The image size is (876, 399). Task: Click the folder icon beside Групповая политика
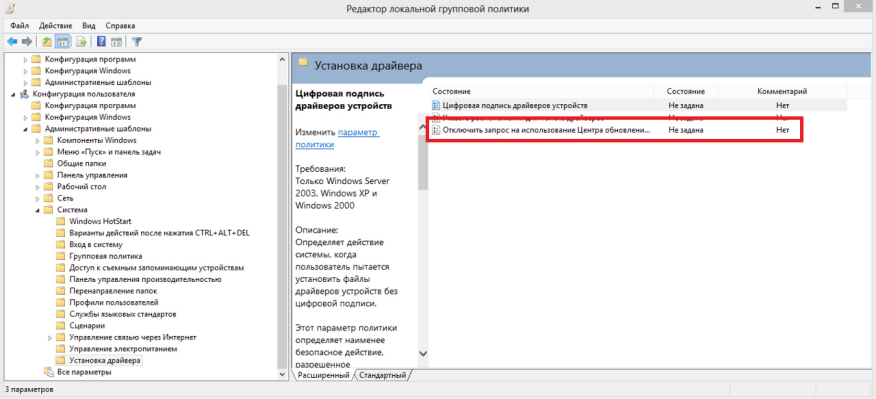click(x=60, y=256)
